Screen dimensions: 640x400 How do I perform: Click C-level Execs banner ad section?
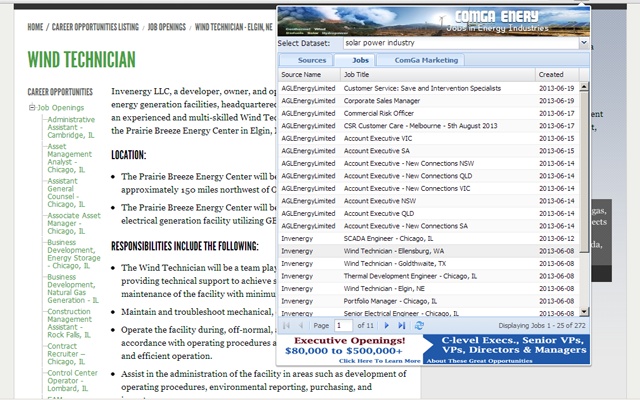[507, 349]
